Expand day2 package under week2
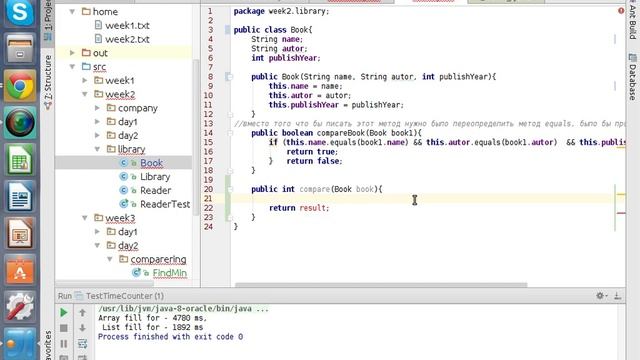This screenshot has width=640, height=360. point(98,136)
